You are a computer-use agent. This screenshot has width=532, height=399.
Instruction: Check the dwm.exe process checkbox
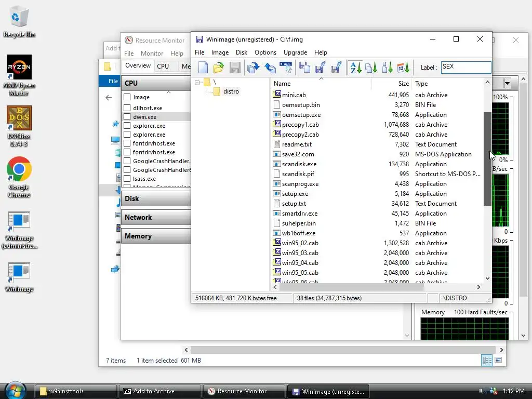[127, 117]
